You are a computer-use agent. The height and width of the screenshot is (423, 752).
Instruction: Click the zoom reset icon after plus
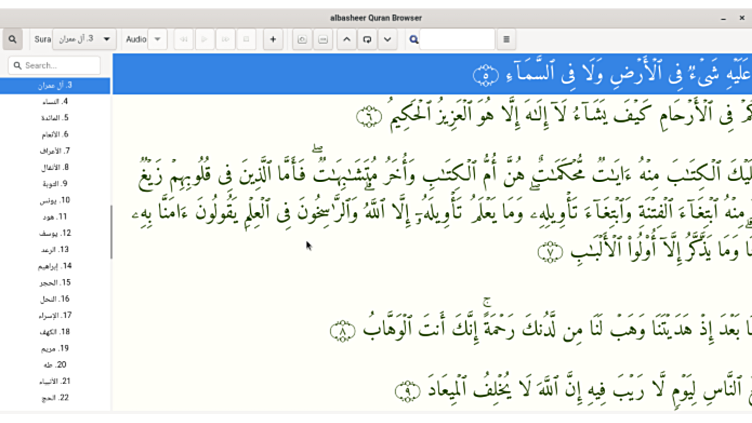pos(302,39)
